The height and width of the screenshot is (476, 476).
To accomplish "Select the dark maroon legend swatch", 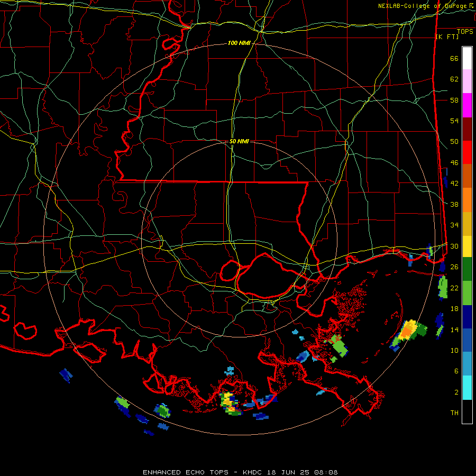I will pos(467,129).
